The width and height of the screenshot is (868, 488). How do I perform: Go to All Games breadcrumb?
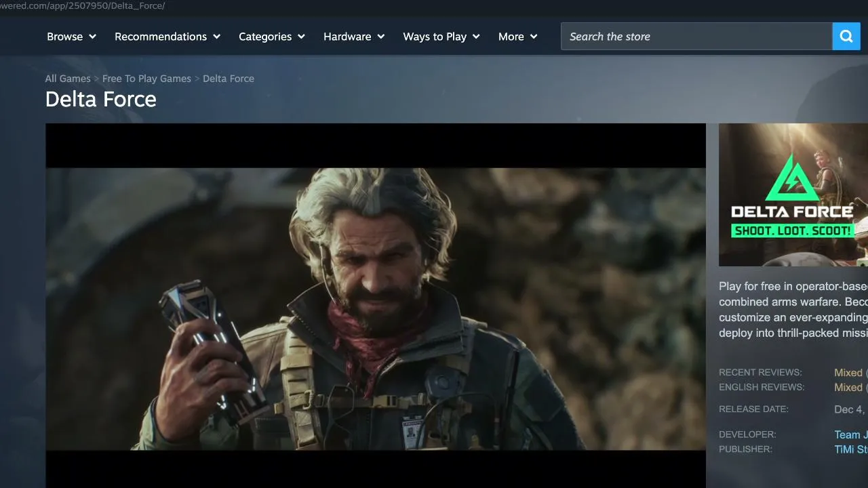(68, 79)
